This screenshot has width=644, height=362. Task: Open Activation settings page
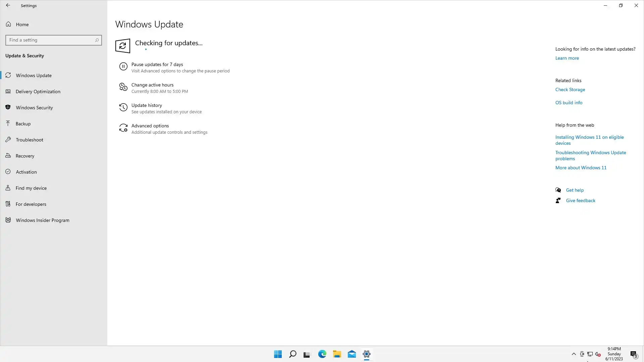click(x=26, y=172)
